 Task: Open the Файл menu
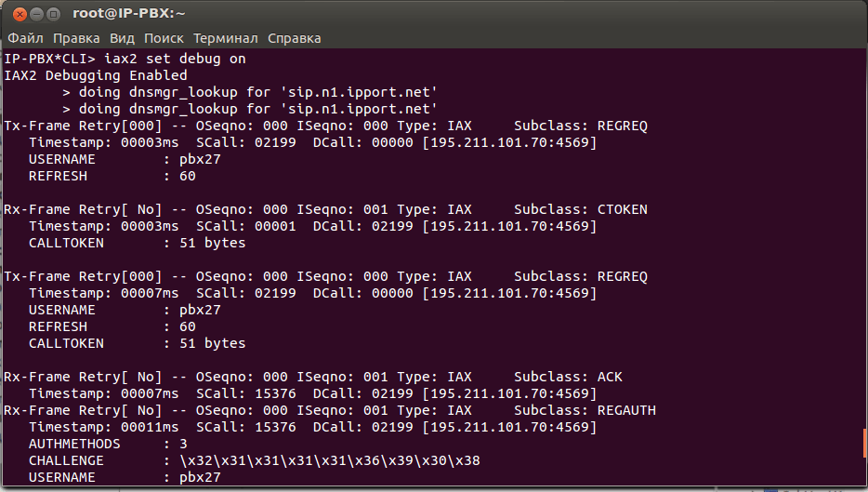tap(26, 38)
